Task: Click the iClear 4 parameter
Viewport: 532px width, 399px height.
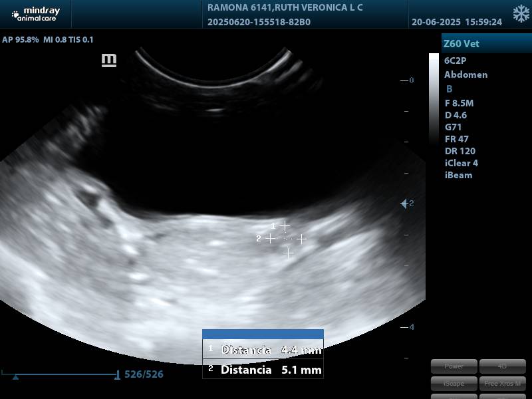Action: 461,163
